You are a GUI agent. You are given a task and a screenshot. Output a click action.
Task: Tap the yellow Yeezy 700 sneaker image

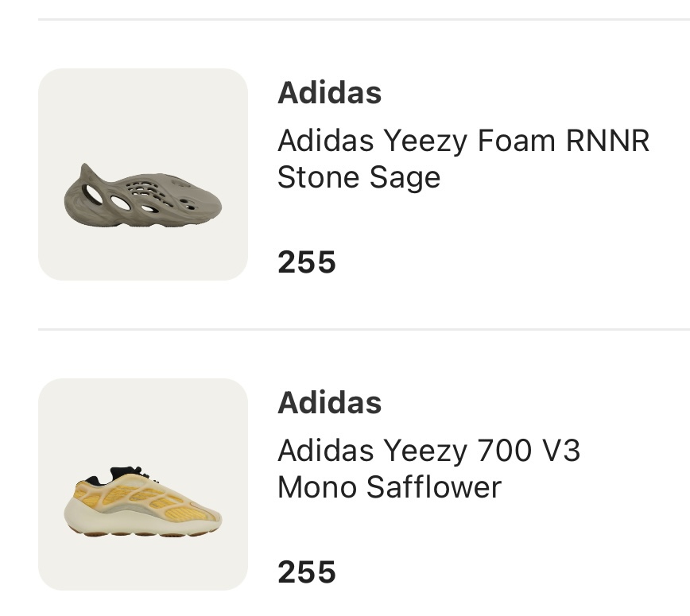[143, 502]
